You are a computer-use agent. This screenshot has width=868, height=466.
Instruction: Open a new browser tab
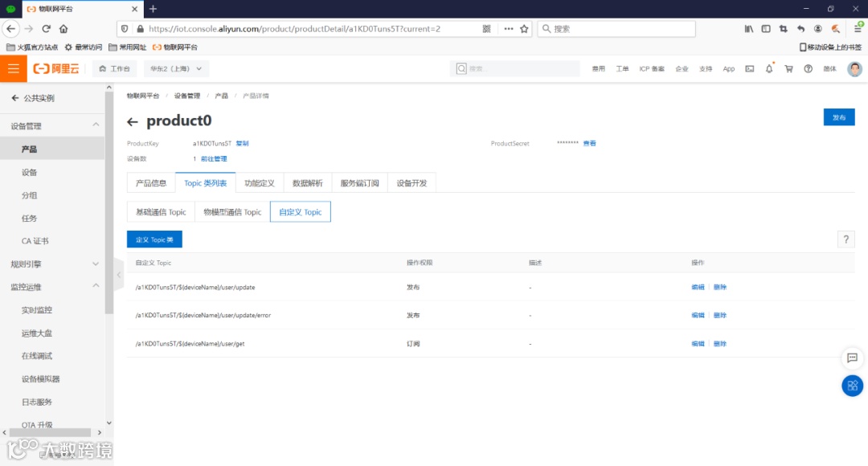pos(154,9)
